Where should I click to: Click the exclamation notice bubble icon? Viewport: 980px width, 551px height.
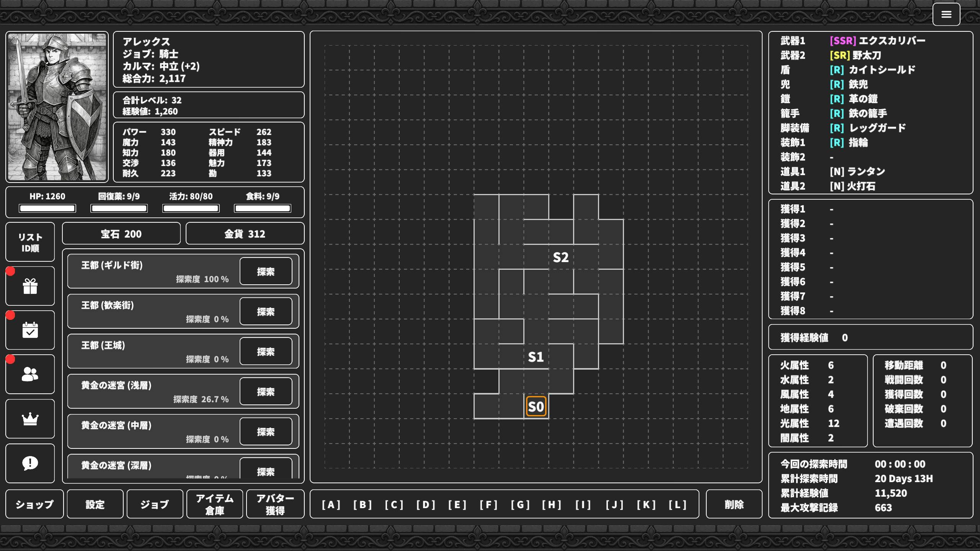click(x=30, y=463)
